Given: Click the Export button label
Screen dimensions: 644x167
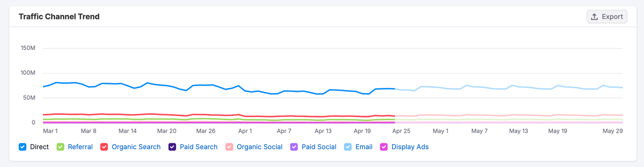Looking at the screenshot, I should click(612, 17).
